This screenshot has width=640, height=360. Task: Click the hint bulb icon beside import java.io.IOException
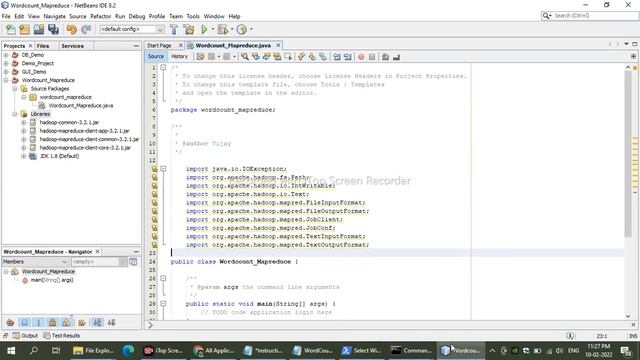pyautogui.click(x=154, y=169)
